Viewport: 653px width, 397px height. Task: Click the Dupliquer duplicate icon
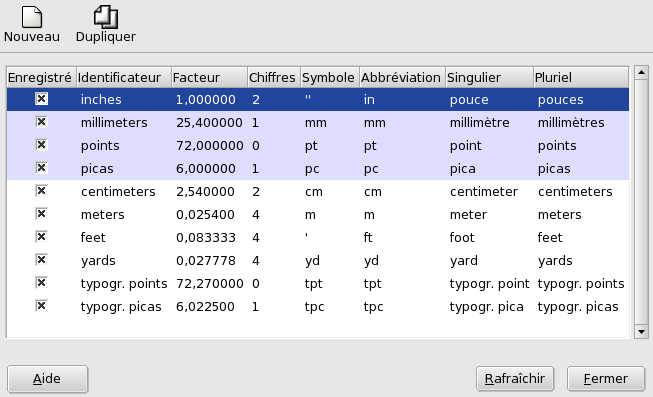[106, 17]
